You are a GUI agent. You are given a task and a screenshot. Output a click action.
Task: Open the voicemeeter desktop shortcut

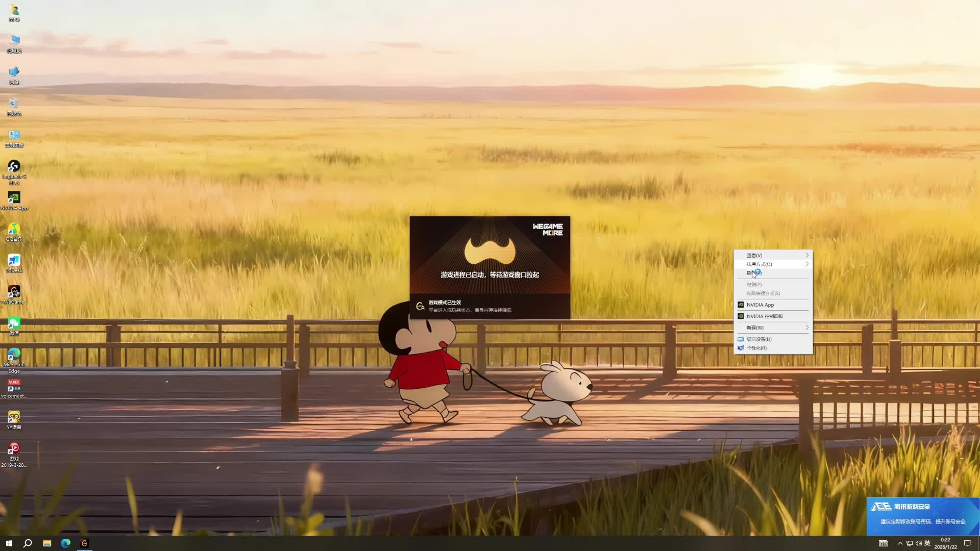(x=14, y=386)
